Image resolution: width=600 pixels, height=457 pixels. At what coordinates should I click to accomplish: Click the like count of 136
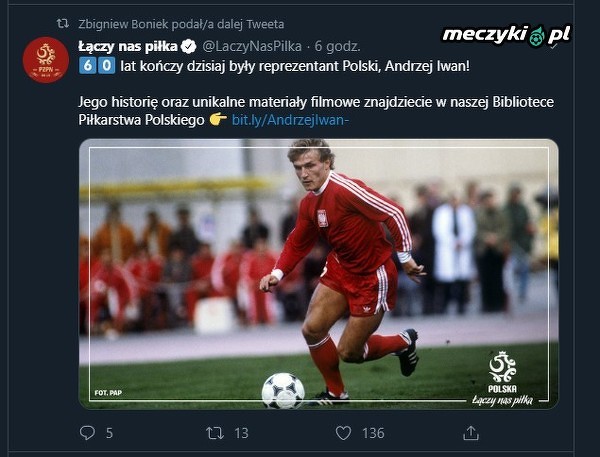point(373,433)
